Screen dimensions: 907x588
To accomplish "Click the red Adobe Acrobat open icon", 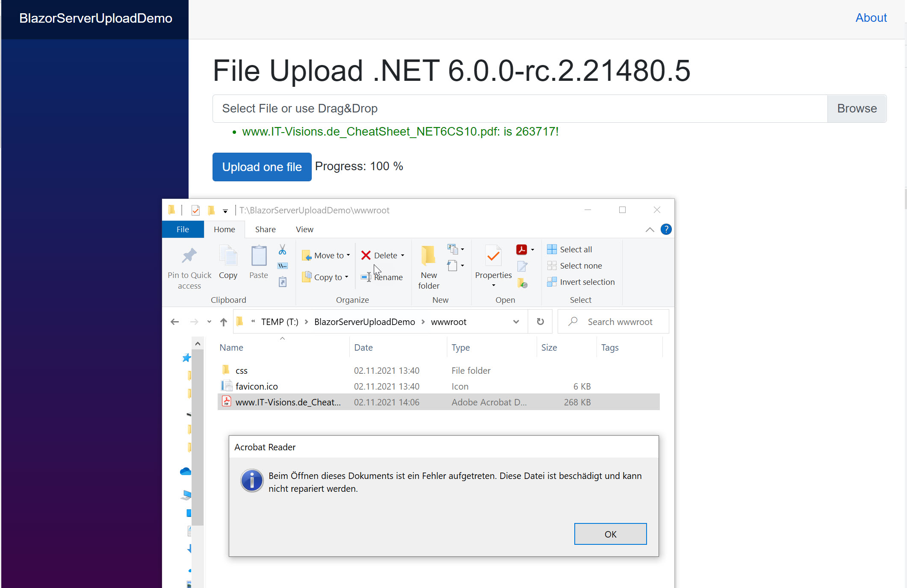I will click(x=522, y=249).
